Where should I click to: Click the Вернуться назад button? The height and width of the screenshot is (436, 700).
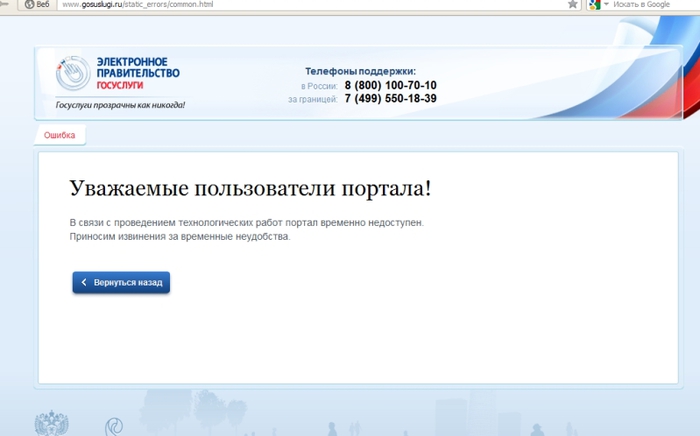[121, 282]
